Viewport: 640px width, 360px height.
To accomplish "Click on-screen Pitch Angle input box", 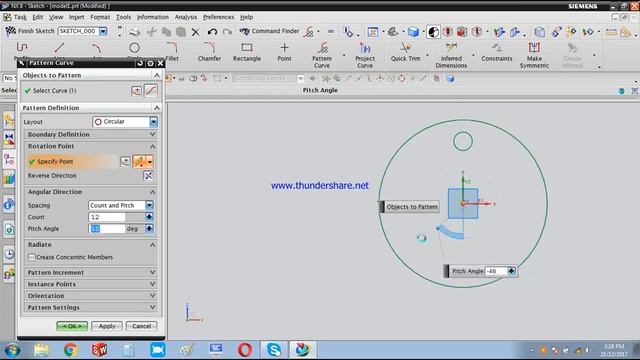I will (x=496, y=271).
